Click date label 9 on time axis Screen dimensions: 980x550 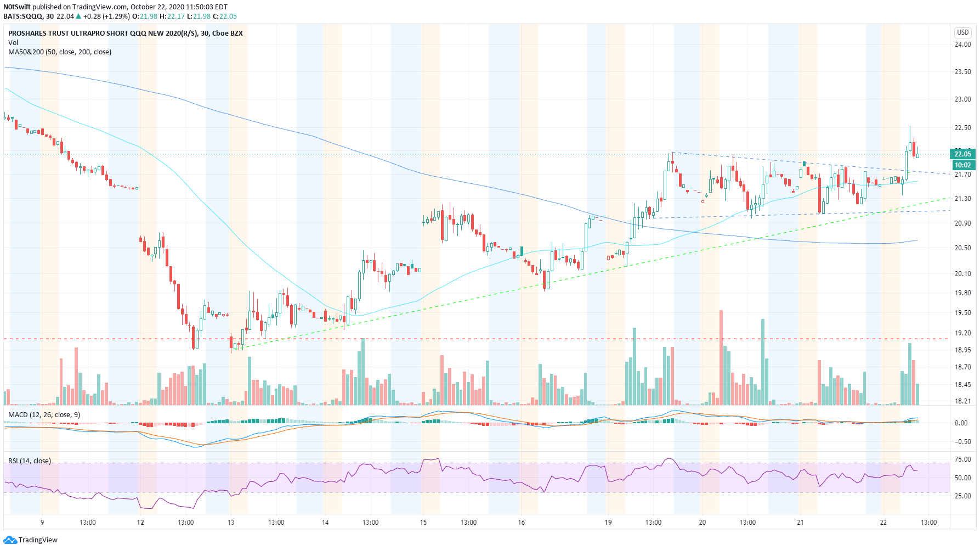tap(42, 523)
